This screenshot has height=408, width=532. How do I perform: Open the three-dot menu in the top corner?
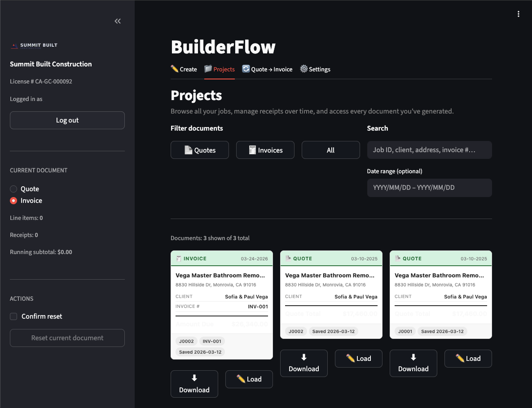point(519,14)
